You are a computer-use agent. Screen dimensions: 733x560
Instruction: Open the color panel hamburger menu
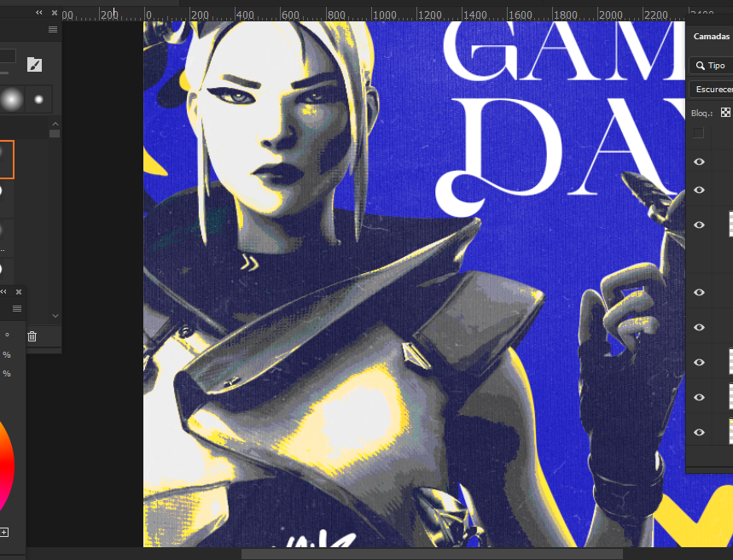click(17, 309)
